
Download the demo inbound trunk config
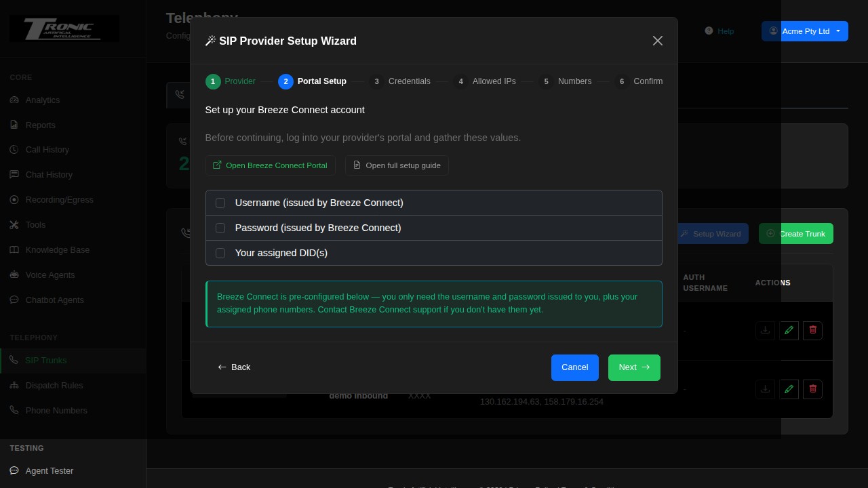click(x=765, y=389)
